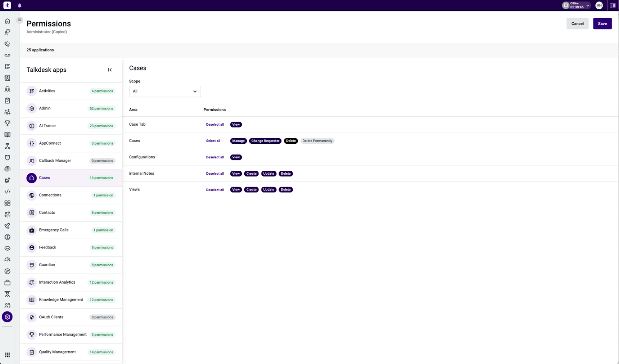The image size is (619, 364).
Task: Click Deselect all for Configurations
Action: pos(215,157)
